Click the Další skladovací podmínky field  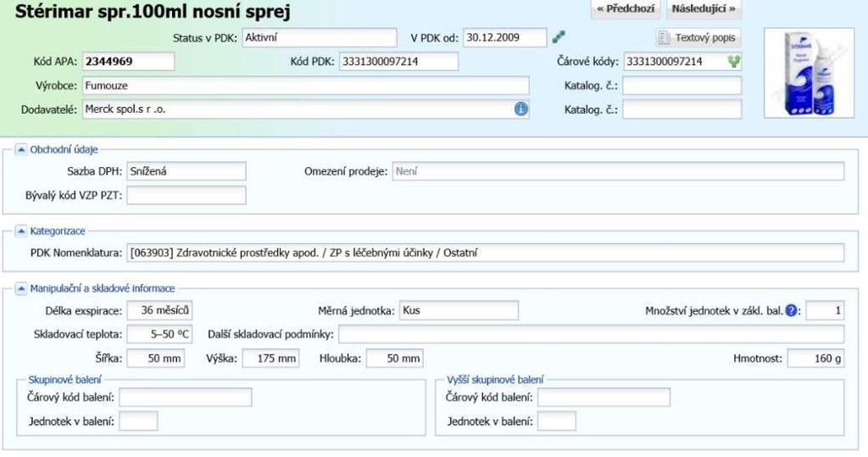(x=591, y=334)
